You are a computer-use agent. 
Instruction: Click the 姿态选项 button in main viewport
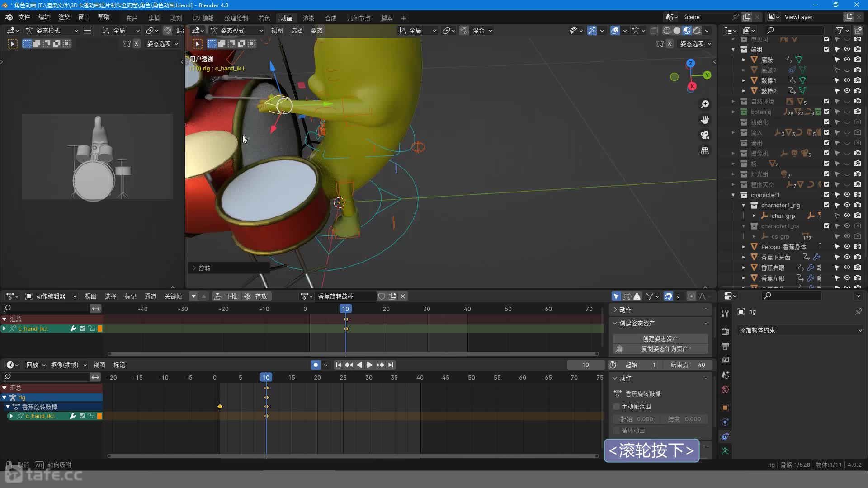[x=695, y=44]
